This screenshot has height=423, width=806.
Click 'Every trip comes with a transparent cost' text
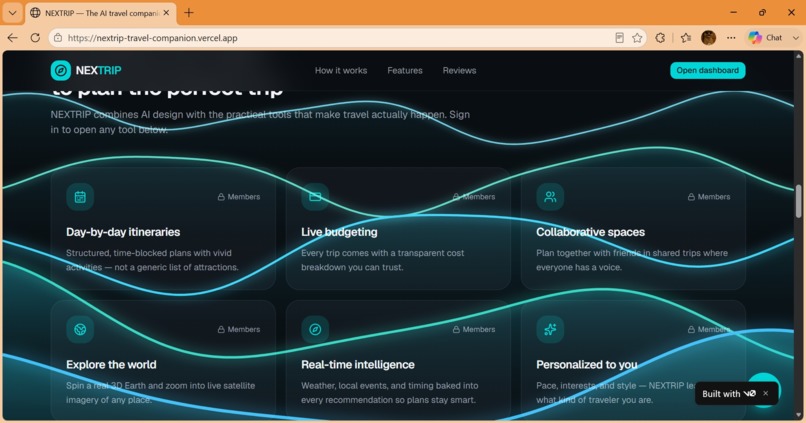coord(382,260)
